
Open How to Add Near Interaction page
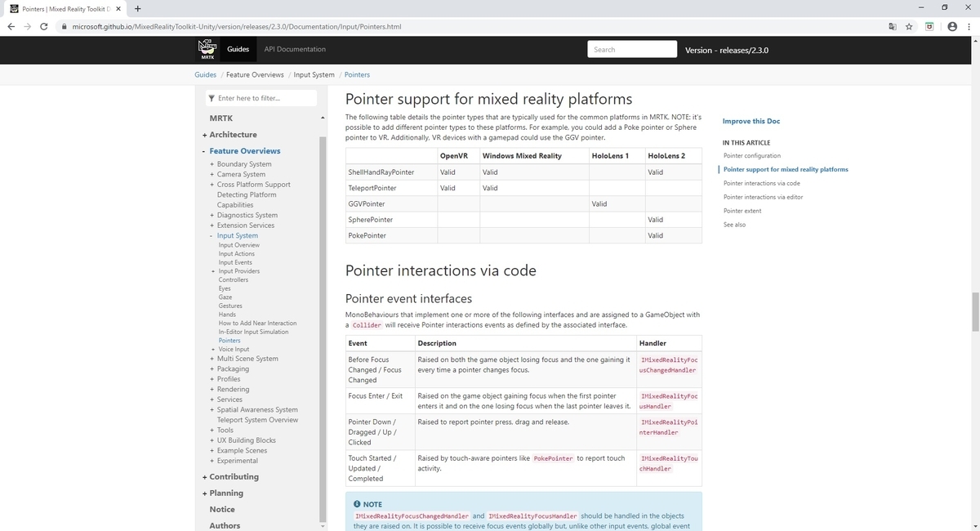pos(258,323)
